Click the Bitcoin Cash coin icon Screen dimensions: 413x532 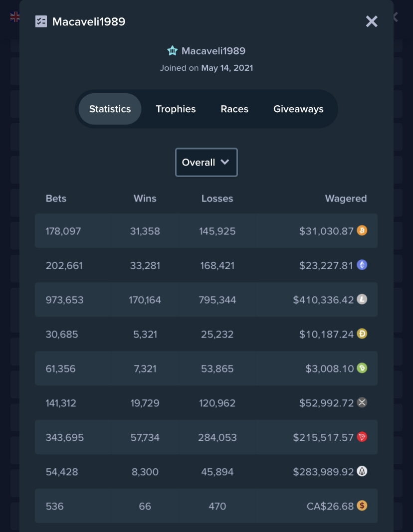click(362, 368)
